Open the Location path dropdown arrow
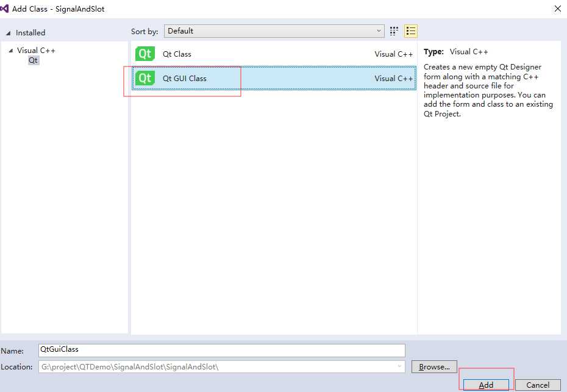567x392 pixels. point(399,366)
